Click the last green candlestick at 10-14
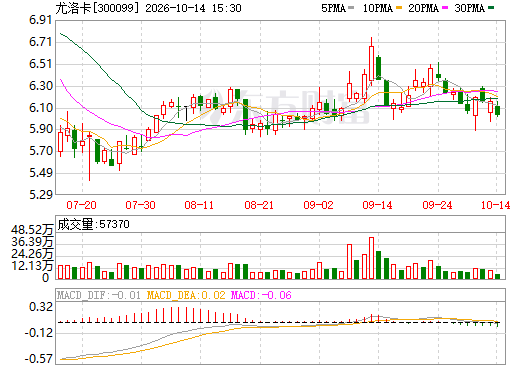Image resolution: width=520 pixels, height=365 pixels. click(498, 110)
